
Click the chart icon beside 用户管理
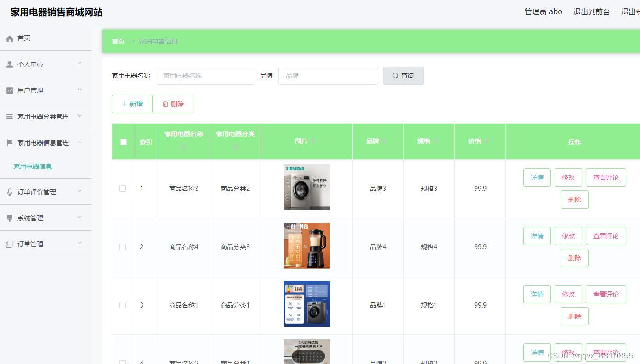pyautogui.click(x=10, y=91)
